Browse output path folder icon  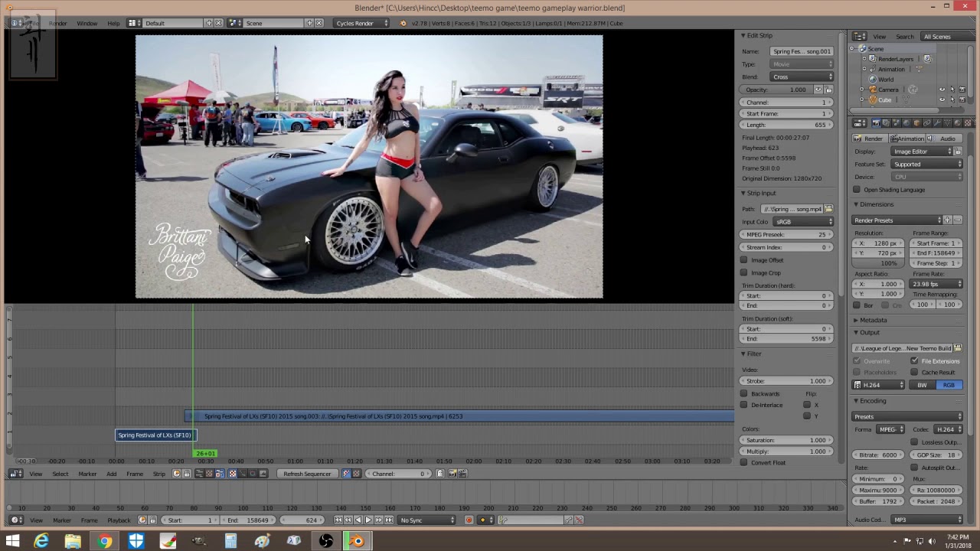(x=958, y=348)
